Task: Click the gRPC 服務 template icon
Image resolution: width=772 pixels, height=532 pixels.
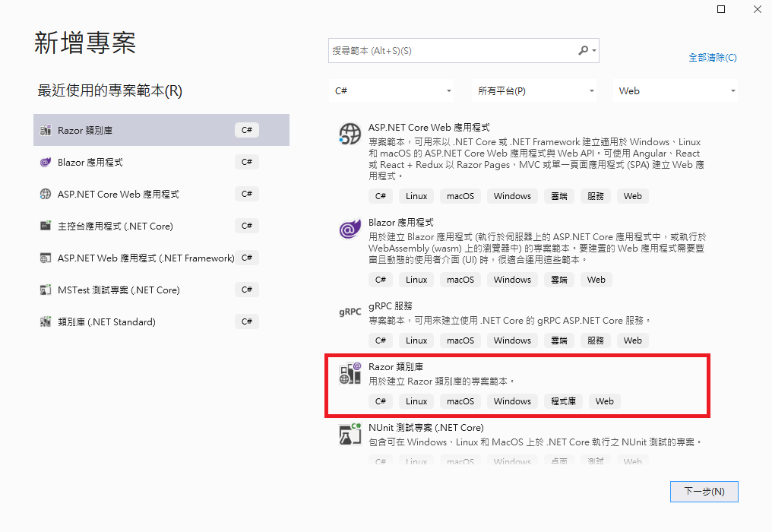Action: click(x=350, y=312)
